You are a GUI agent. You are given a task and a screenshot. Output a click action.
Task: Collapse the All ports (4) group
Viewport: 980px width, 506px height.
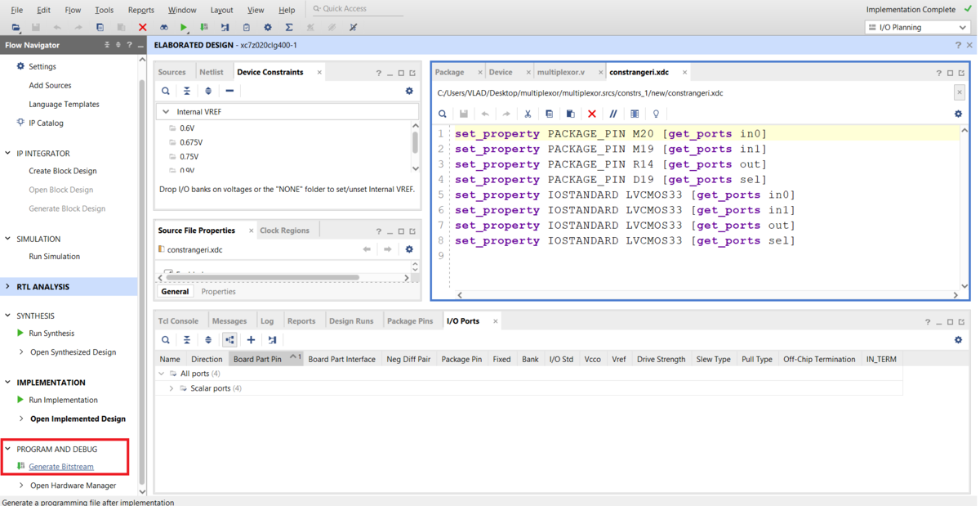(161, 373)
